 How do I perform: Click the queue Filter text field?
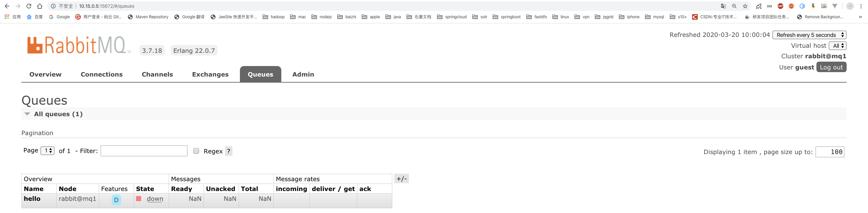[144, 151]
